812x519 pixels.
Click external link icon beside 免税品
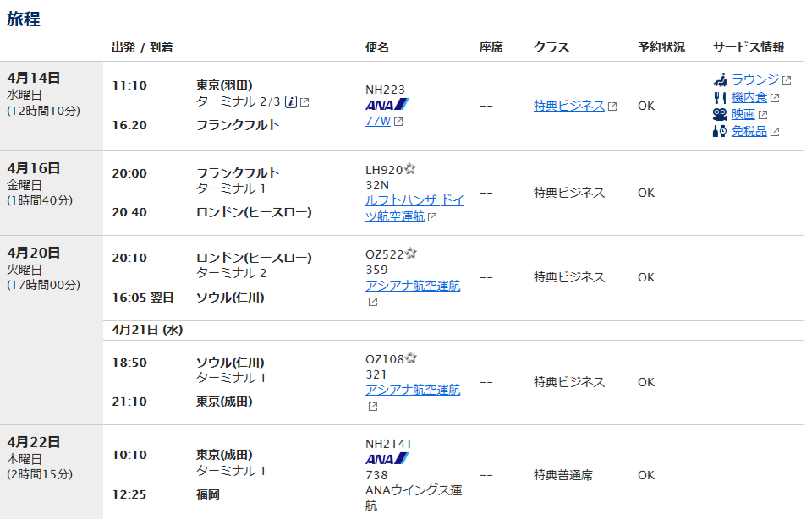[x=775, y=131]
